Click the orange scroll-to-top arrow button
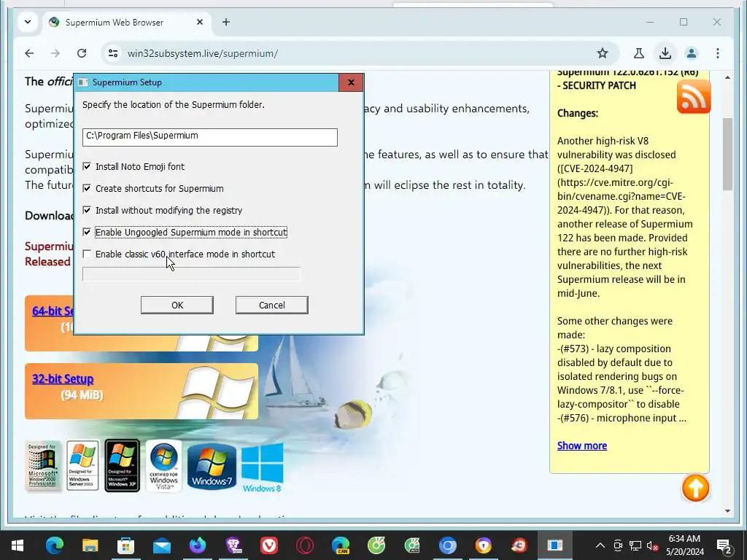Image resolution: width=747 pixels, height=560 pixels. 695,488
